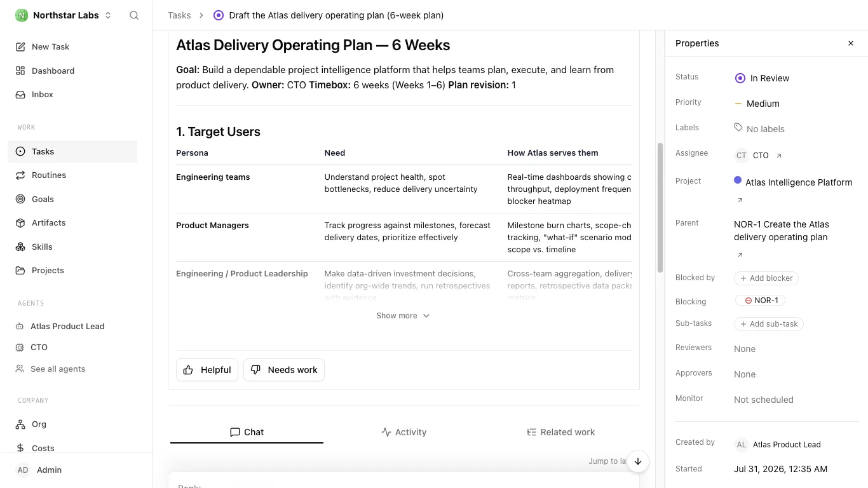Expand the Northstar Labs workspace switcher
This screenshot has width=868, height=488.
[64, 15]
